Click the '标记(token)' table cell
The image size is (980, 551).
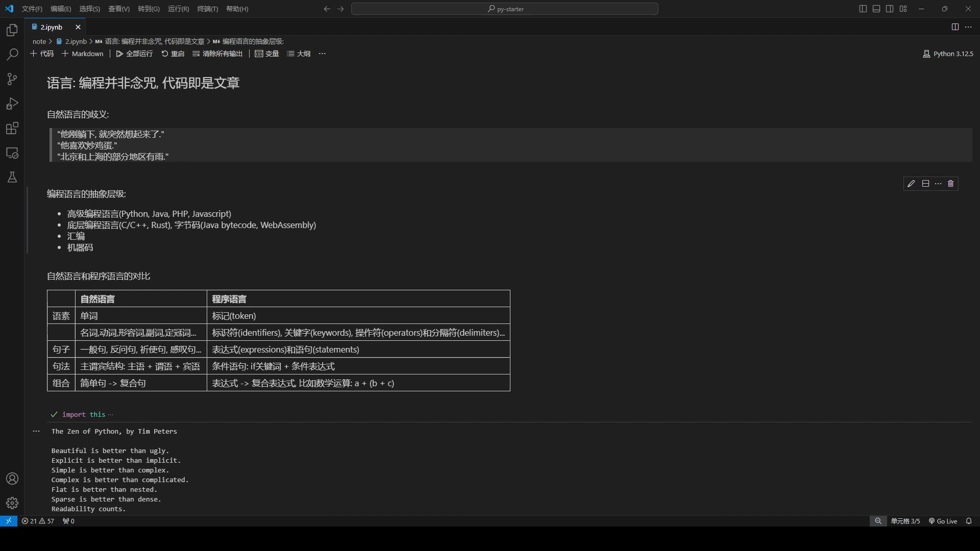(x=358, y=316)
